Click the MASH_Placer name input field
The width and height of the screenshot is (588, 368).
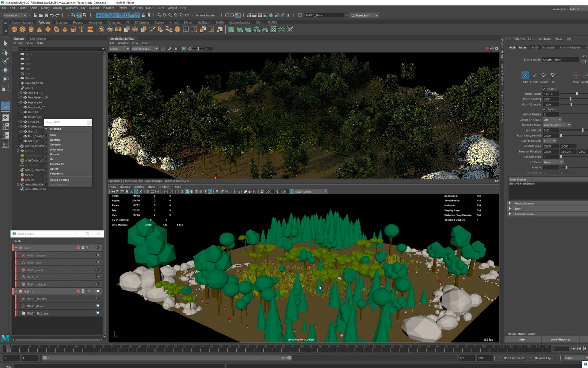[560, 59]
